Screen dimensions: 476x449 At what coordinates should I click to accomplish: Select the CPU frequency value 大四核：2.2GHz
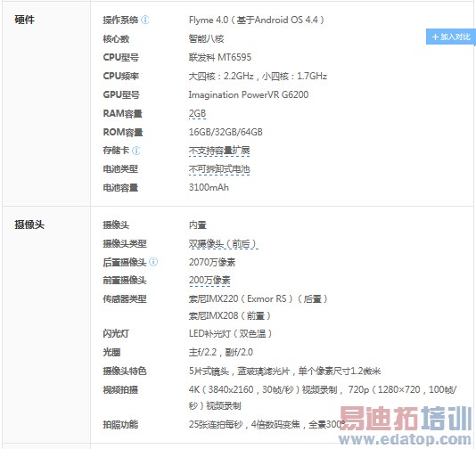(x=221, y=76)
